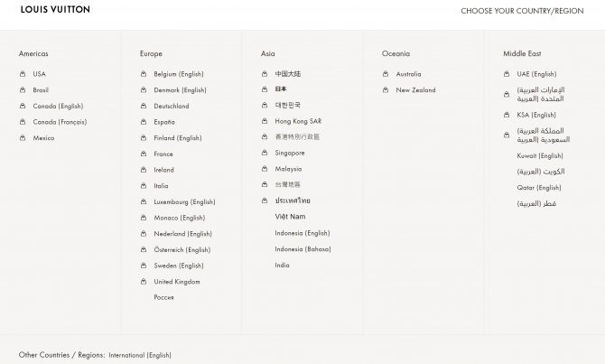Click the bag icon beside Singapore
Image resolution: width=605 pixels, height=364 pixels.
point(265,153)
